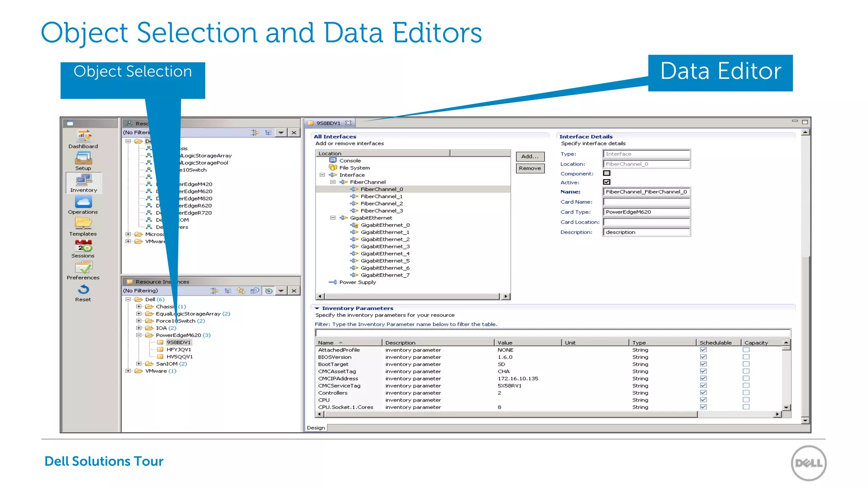Click the link arrows icon in Resource Instances toolbar
Image resolution: width=868 pixels, height=488 pixels.
coord(241,291)
